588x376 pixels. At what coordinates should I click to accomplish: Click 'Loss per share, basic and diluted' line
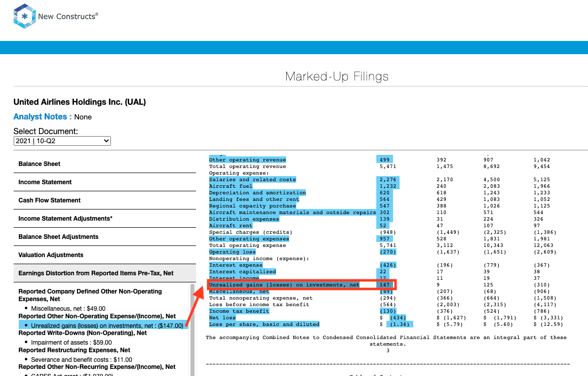coord(264,324)
